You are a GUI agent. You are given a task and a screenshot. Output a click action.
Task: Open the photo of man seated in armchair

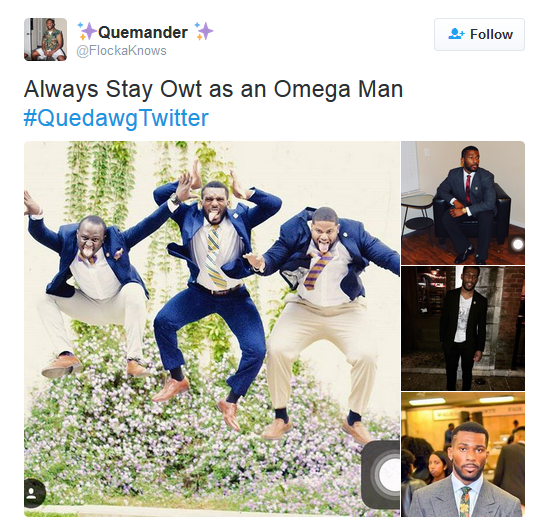463,203
